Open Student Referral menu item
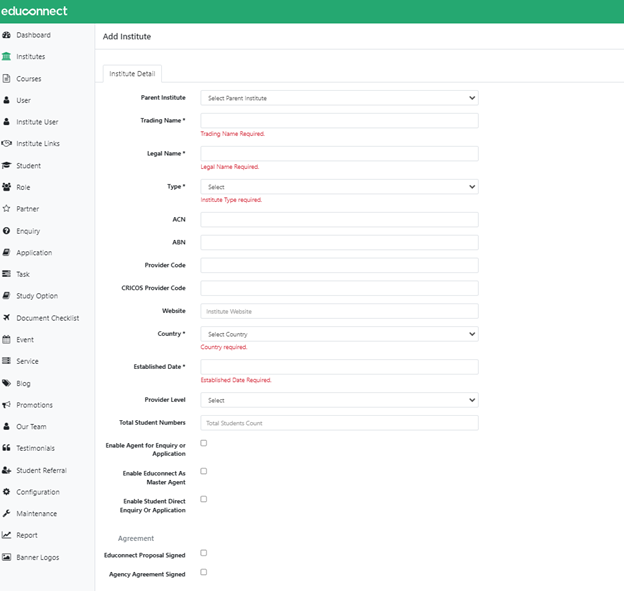624x591 pixels. pos(41,470)
